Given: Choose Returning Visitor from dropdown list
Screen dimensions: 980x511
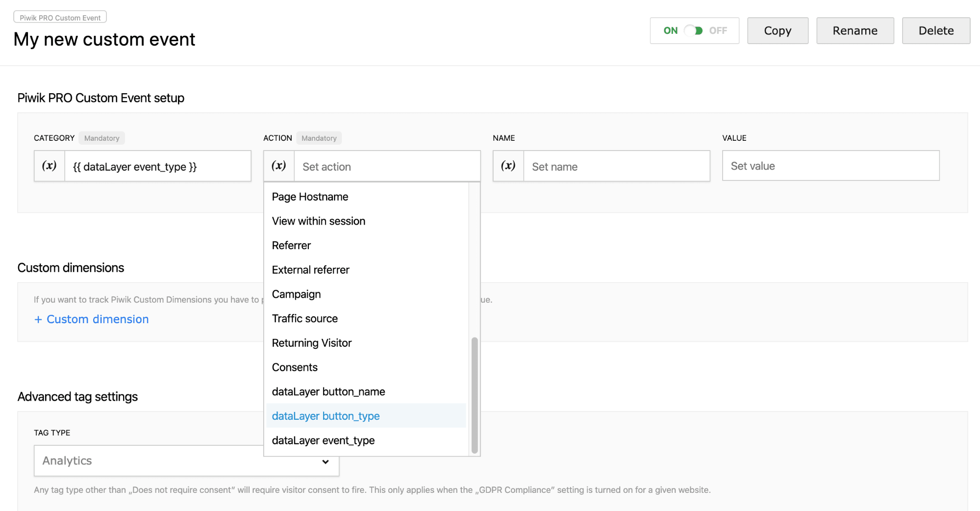Looking at the screenshot, I should [x=311, y=343].
